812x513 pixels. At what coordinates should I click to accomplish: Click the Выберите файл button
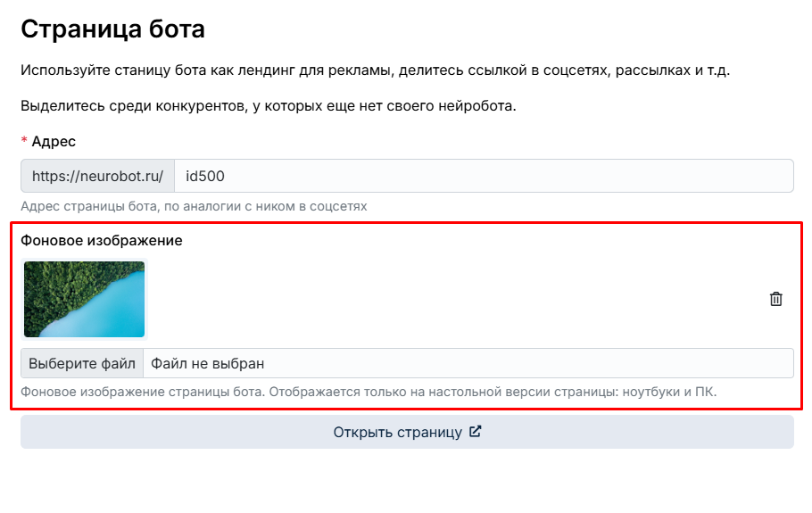pyautogui.click(x=82, y=363)
